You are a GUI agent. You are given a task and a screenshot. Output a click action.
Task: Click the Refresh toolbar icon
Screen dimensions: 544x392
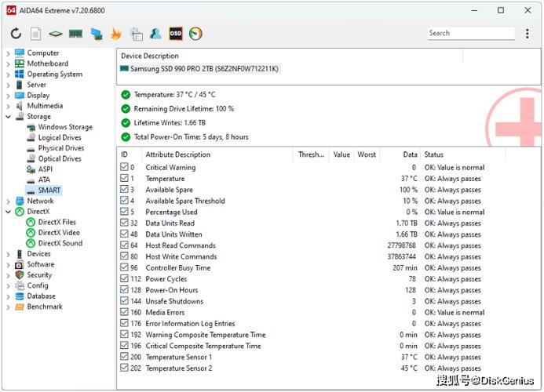tap(16, 34)
